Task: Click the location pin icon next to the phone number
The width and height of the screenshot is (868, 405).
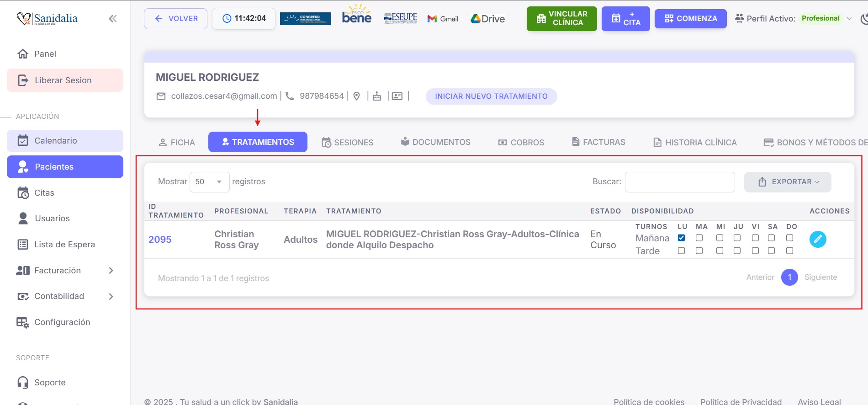Action: tap(357, 96)
